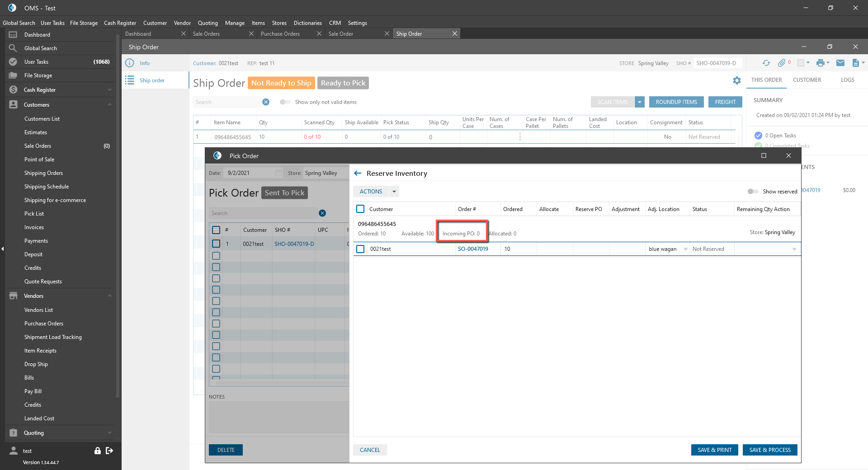Click the Quoting clipboard icon

13,433
